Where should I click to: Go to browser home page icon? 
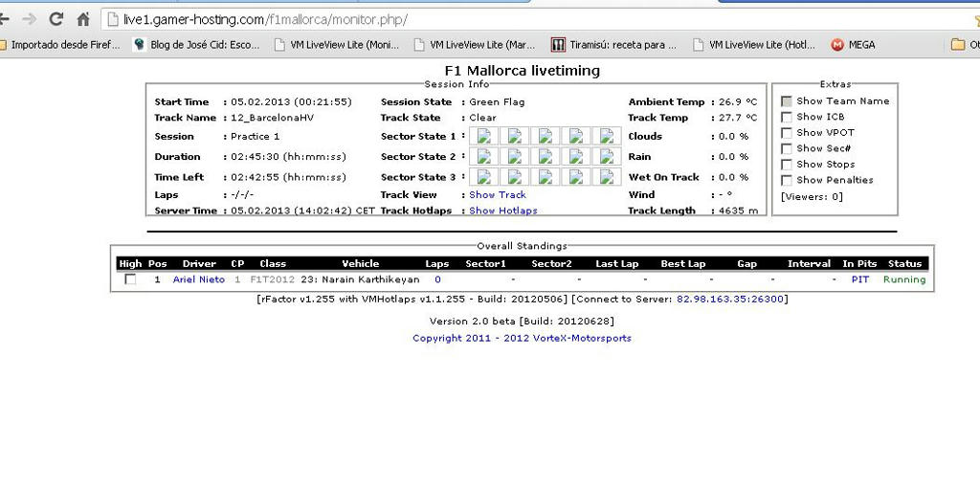tap(83, 19)
